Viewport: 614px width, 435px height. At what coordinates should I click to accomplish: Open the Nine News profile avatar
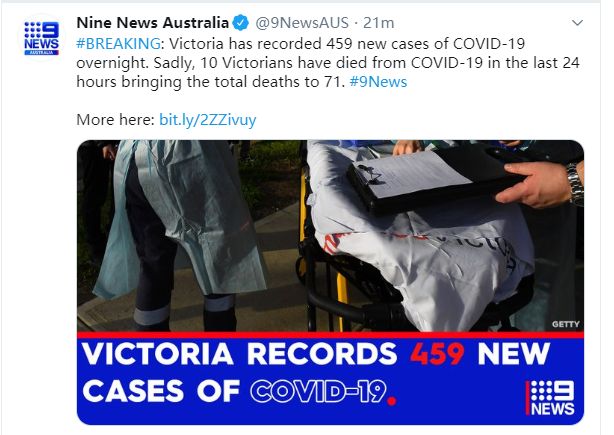tap(42, 38)
